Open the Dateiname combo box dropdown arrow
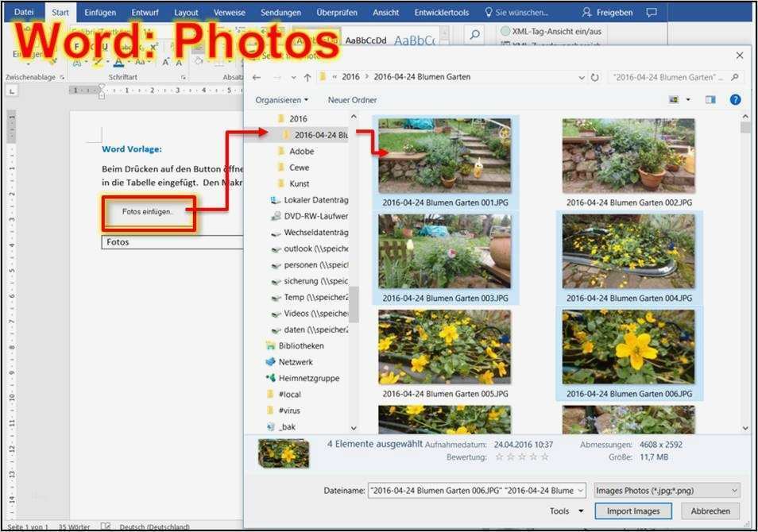This screenshot has width=758, height=532. pyautogui.click(x=581, y=491)
